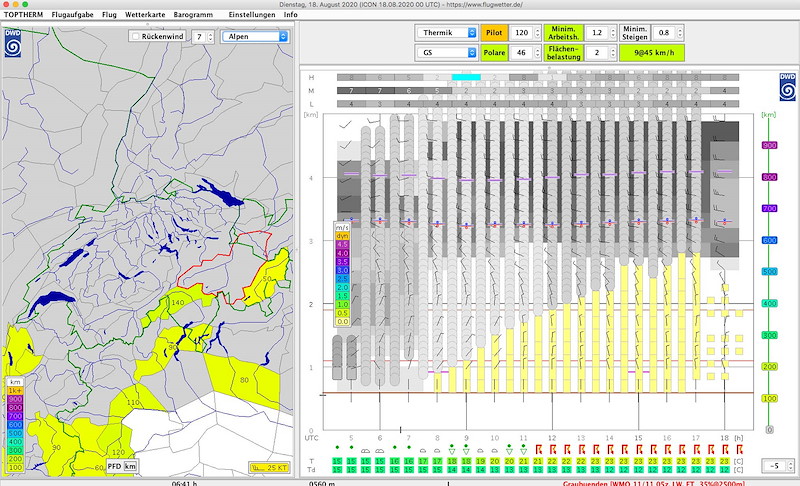Screen dimensions: 800x486
Task: Click the Minim. Steigen stepper arrows
Action: tap(680, 33)
